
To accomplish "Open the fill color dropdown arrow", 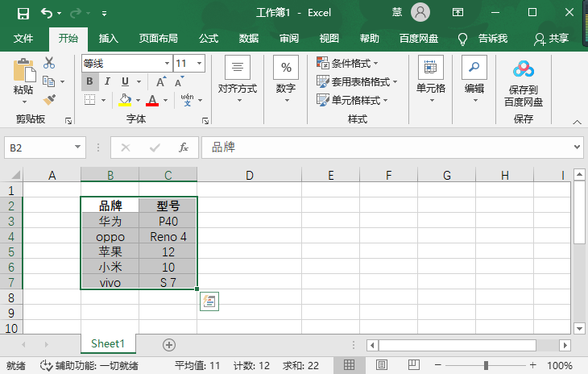I will click(138, 100).
